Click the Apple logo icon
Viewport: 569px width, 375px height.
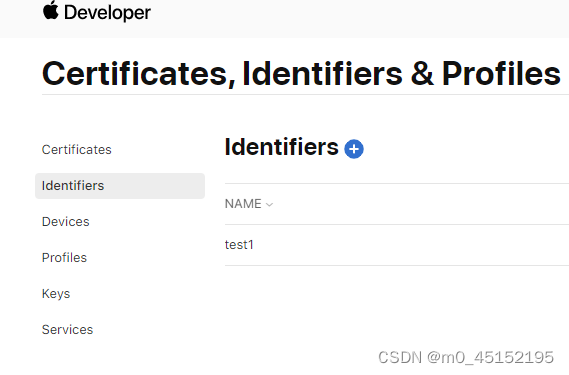[50, 10]
